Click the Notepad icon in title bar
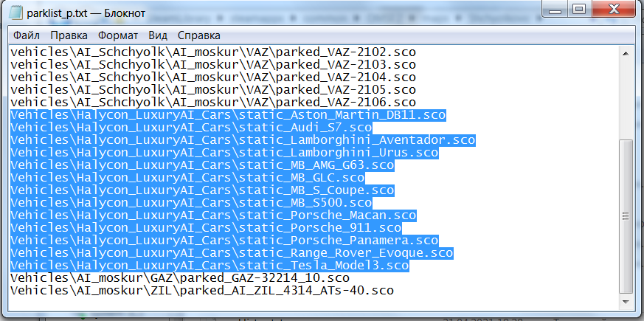 click(x=15, y=13)
